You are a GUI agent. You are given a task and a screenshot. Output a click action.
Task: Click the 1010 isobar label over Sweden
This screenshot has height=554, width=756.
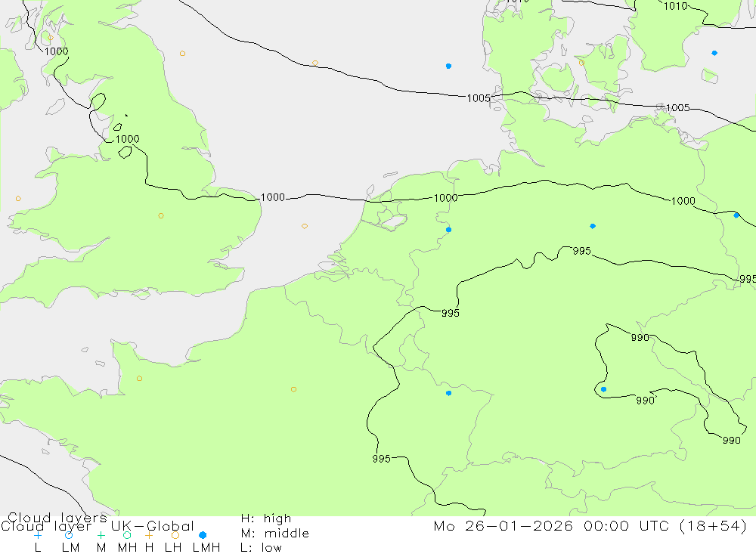click(x=675, y=6)
